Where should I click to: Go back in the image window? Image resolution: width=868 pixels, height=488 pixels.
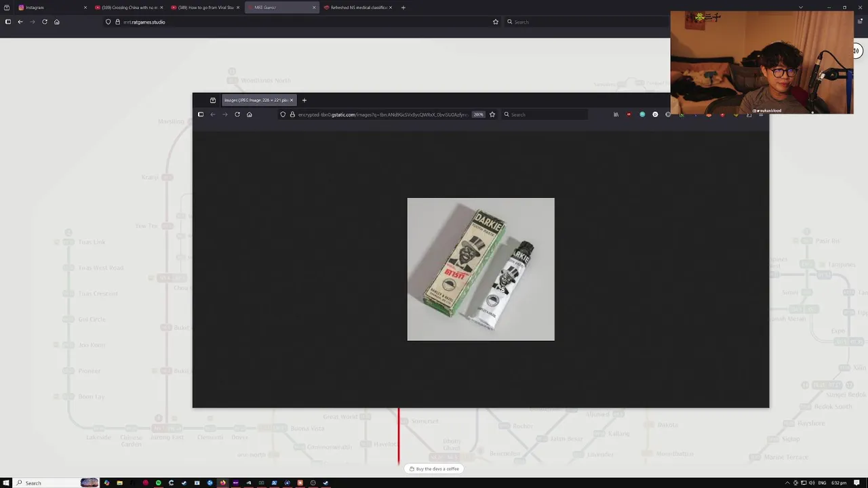coord(213,115)
